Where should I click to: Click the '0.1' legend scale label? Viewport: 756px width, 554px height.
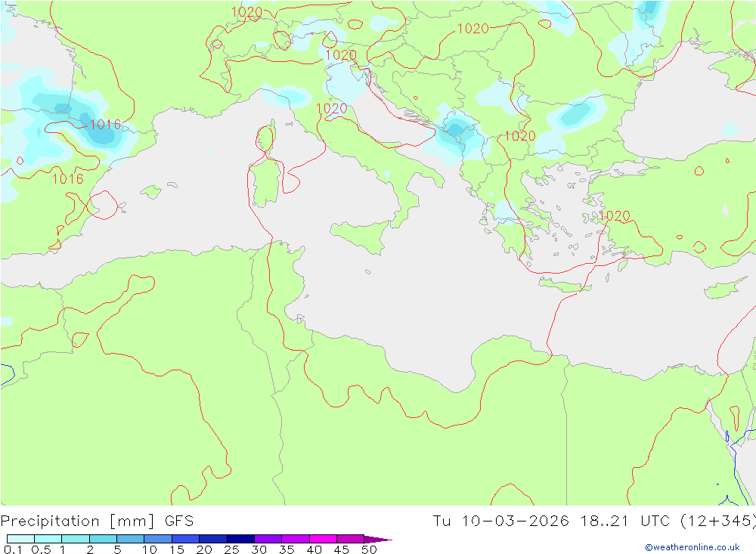[x=13, y=549]
